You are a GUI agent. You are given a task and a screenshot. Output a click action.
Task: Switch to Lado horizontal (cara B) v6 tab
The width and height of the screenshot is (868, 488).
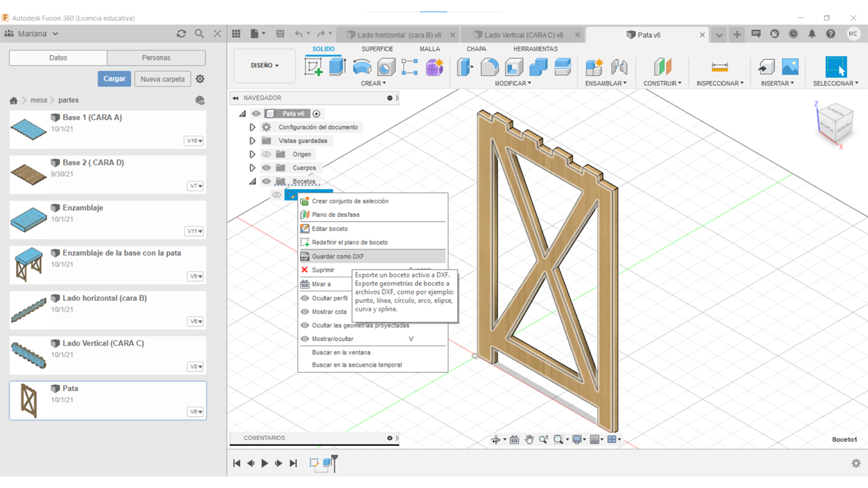397,35
